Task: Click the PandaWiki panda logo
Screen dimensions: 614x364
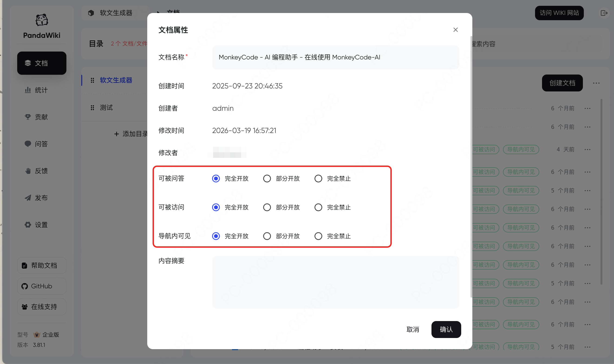Action: tap(42, 20)
